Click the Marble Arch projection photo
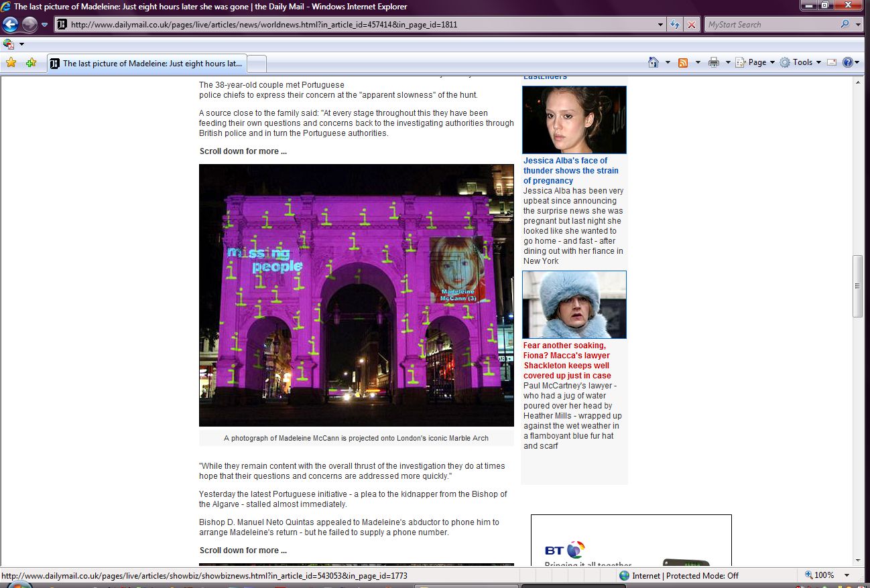 click(356, 295)
